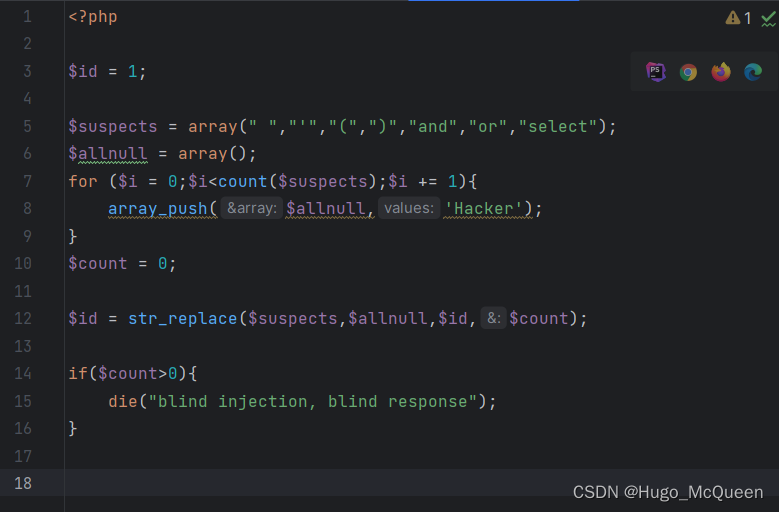Open file in Chrome browser
The height and width of the screenshot is (512, 779).
point(688,73)
